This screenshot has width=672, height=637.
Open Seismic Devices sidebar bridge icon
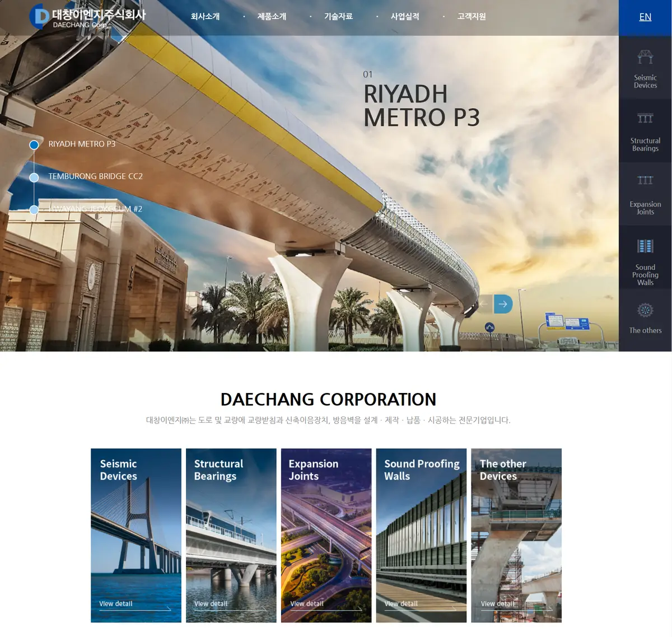(x=645, y=57)
